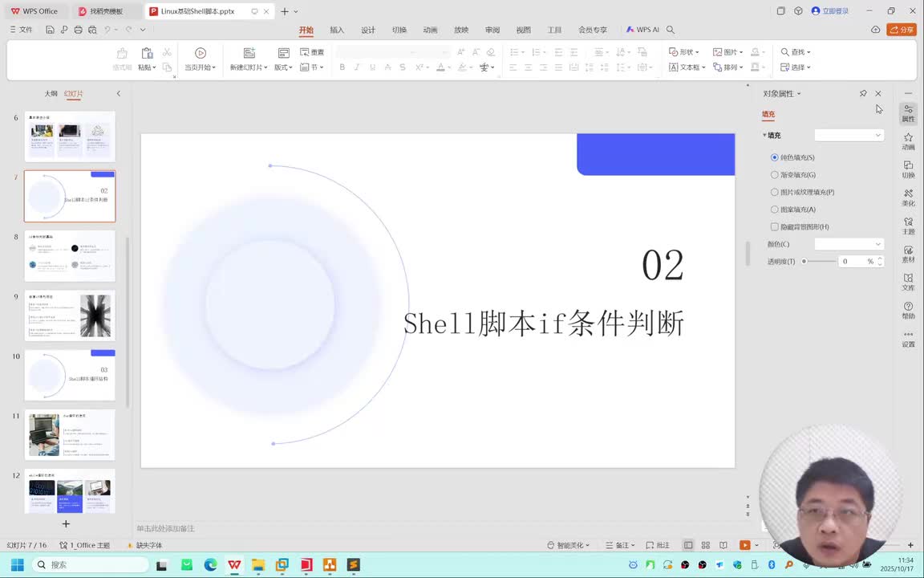Screen dimensions: 924x578
Task: Click the Print icon in quick access toolbar
Action: 78,30
